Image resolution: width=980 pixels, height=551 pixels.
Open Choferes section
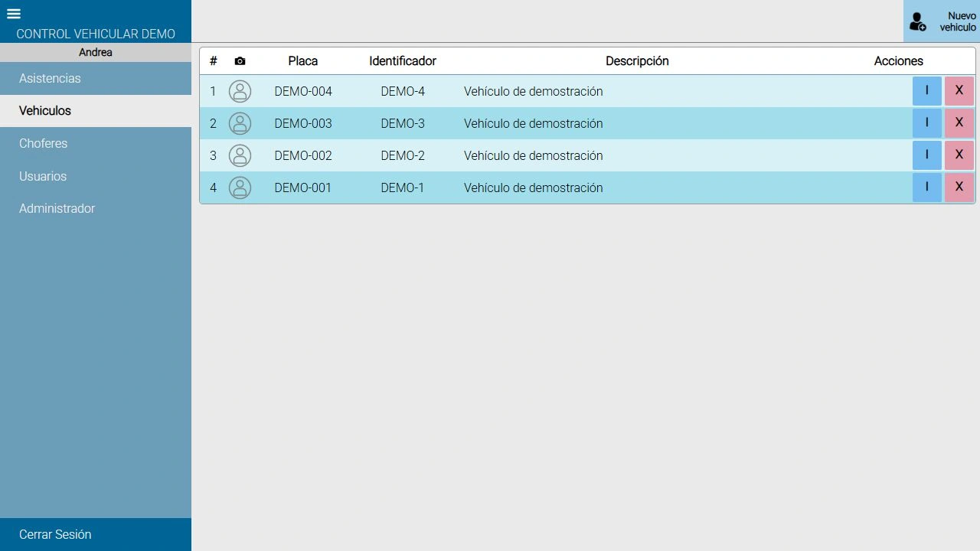(x=96, y=143)
